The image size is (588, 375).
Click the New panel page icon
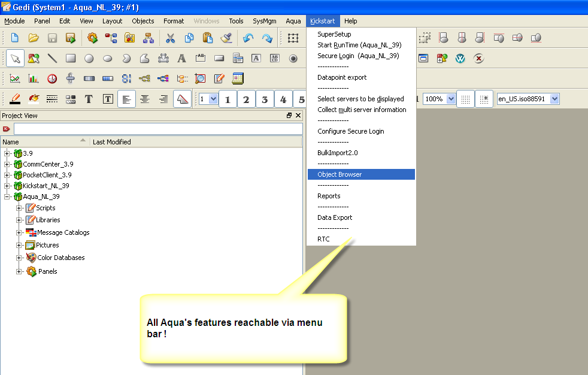pos(14,38)
